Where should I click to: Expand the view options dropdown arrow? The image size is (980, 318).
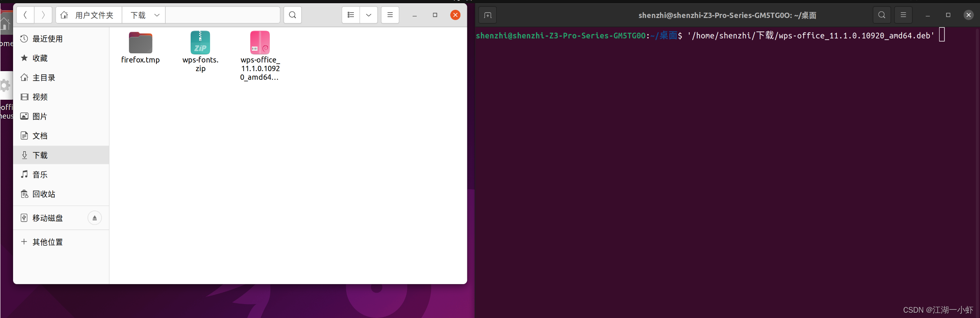point(369,15)
